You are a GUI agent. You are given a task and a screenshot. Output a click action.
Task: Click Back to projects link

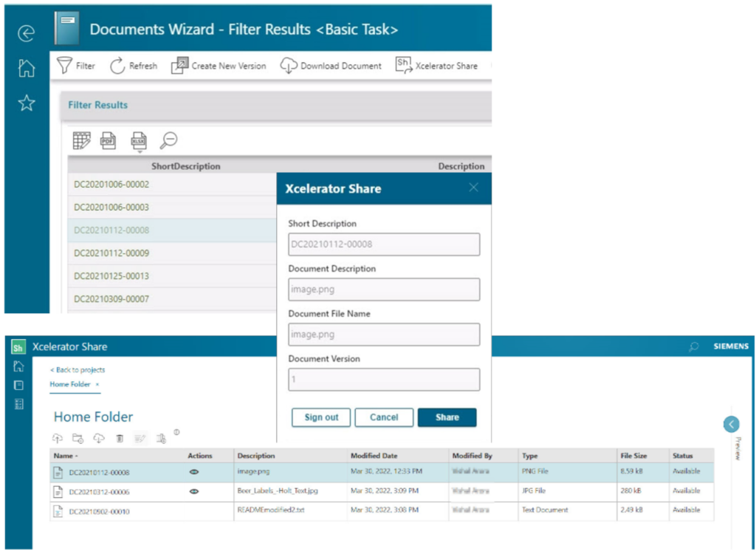77,369
